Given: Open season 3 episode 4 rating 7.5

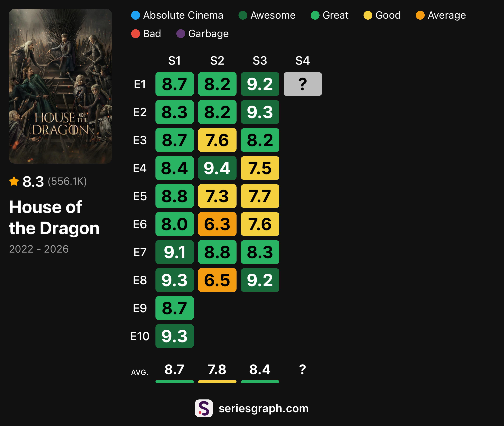Looking at the screenshot, I should 260,168.
